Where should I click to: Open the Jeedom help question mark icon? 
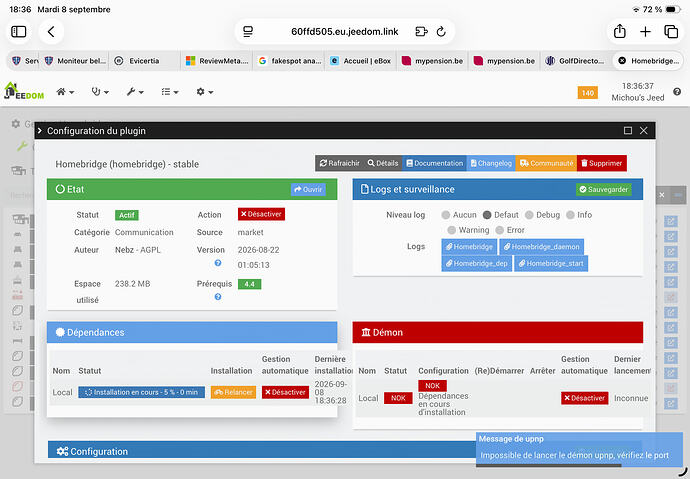tap(677, 91)
